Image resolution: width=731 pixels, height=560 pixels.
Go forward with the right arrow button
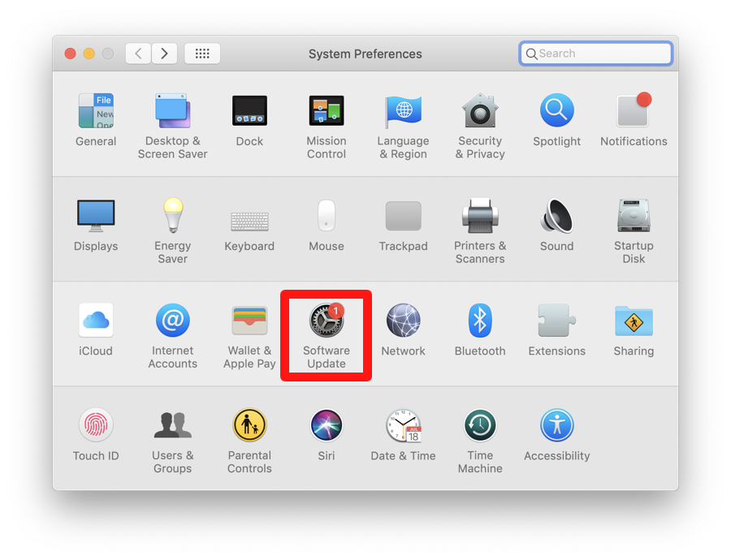(x=164, y=54)
